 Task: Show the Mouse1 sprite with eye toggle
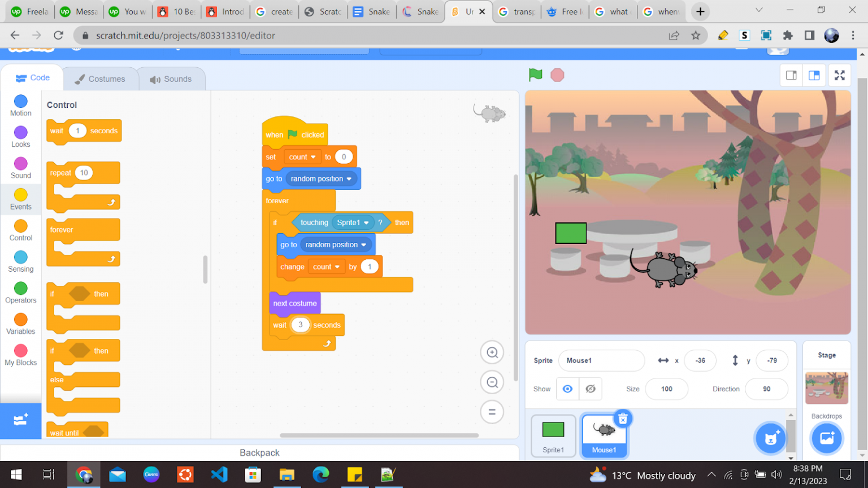tap(567, 389)
